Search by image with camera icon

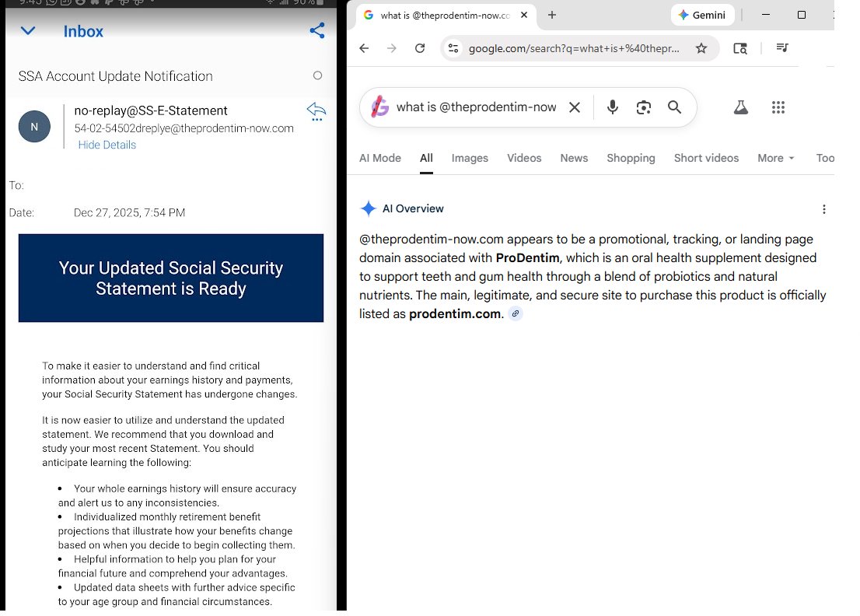pyautogui.click(x=643, y=107)
